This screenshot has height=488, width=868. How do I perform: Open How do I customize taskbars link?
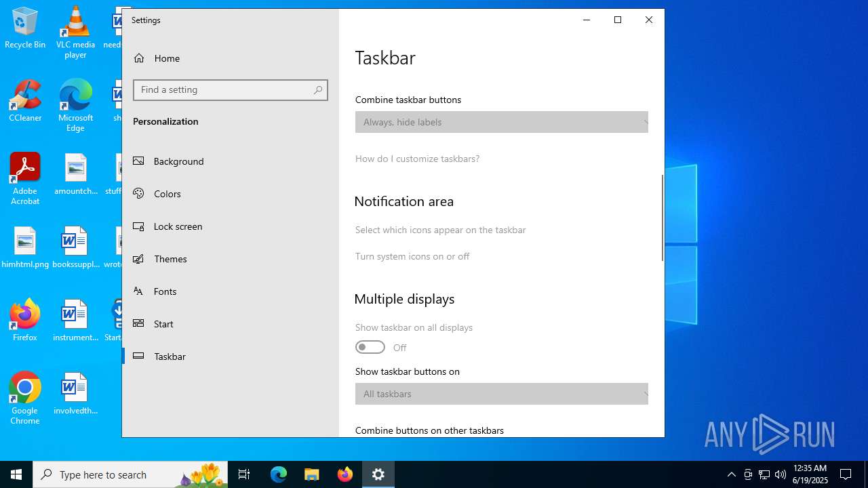coord(417,159)
